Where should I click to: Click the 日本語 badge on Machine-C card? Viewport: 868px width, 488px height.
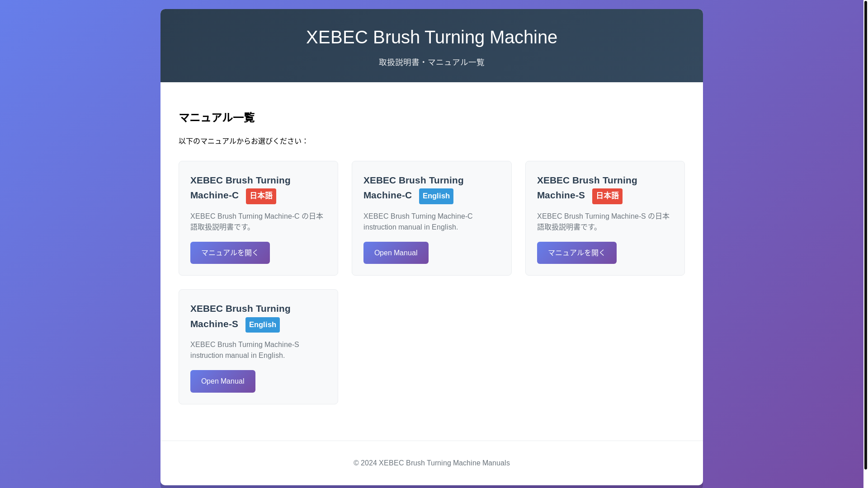pyautogui.click(x=261, y=196)
